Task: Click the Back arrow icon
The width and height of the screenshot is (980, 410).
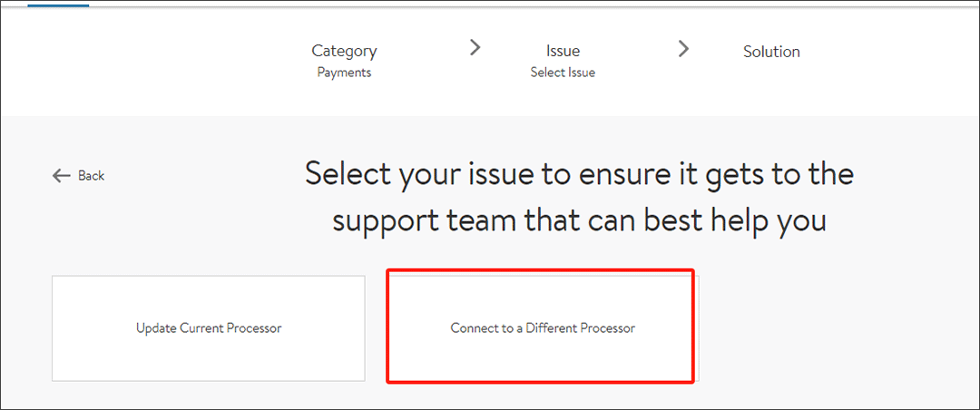Action: tap(62, 176)
